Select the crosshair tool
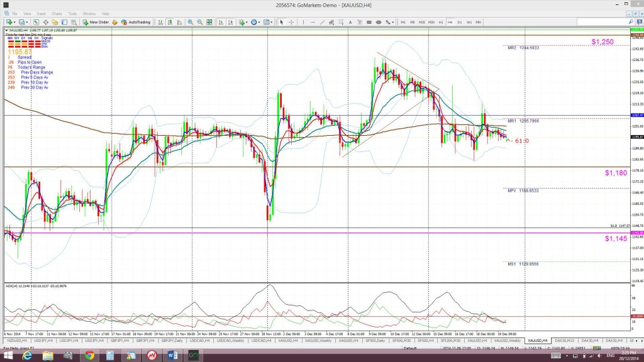 291,22
